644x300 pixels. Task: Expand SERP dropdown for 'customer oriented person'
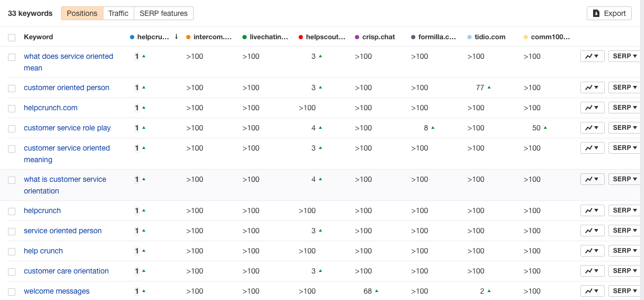[x=625, y=87]
